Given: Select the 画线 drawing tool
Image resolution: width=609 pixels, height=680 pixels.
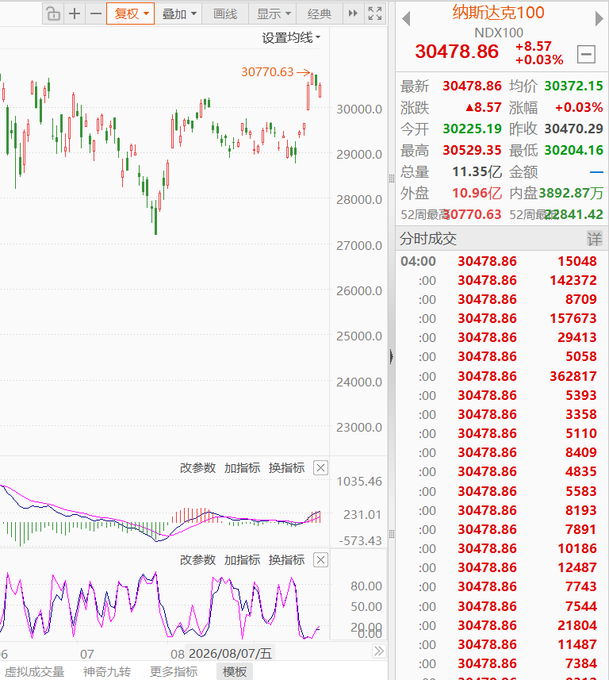Looking at the screenshot, I should pos(225,14).
